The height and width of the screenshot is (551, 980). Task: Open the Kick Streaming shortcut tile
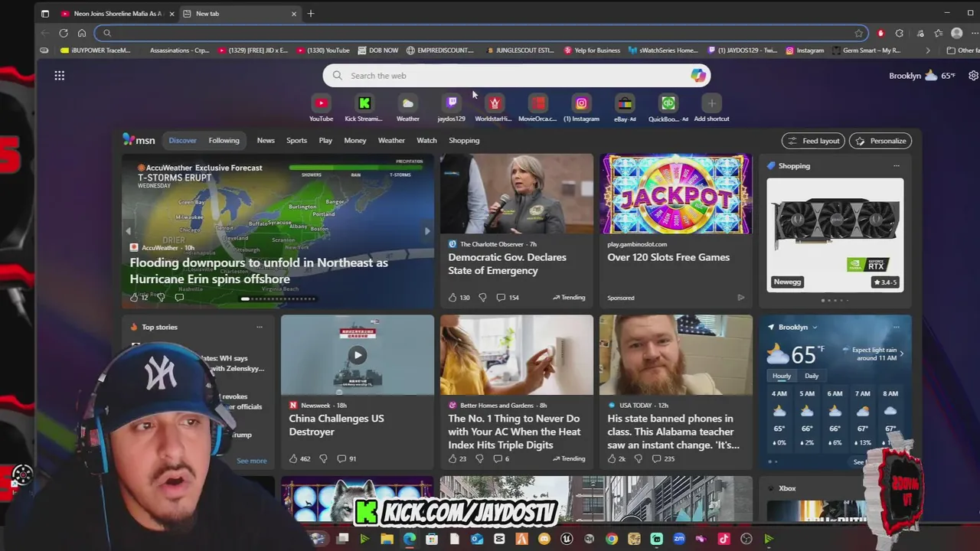pyautogui.click(x=364, y=108)
